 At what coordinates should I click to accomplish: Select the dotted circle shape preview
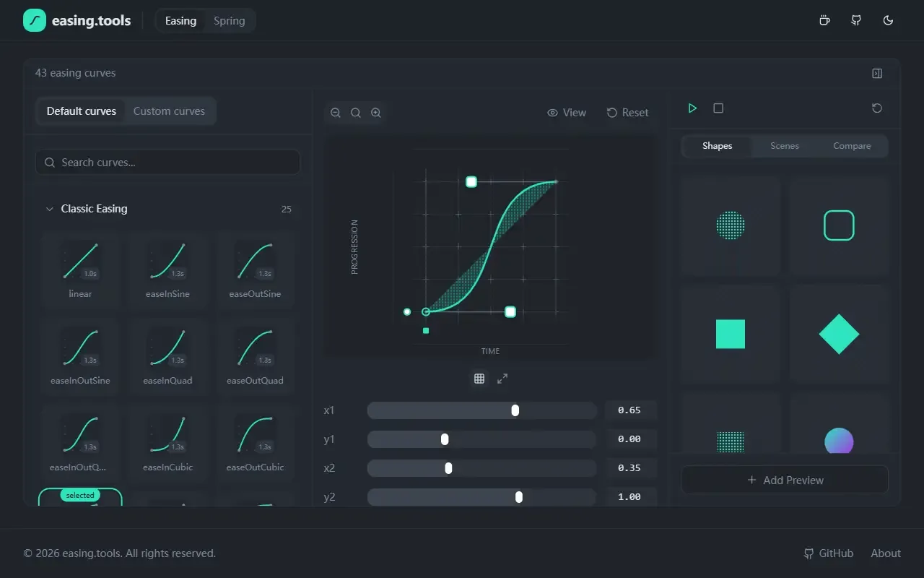731,225
